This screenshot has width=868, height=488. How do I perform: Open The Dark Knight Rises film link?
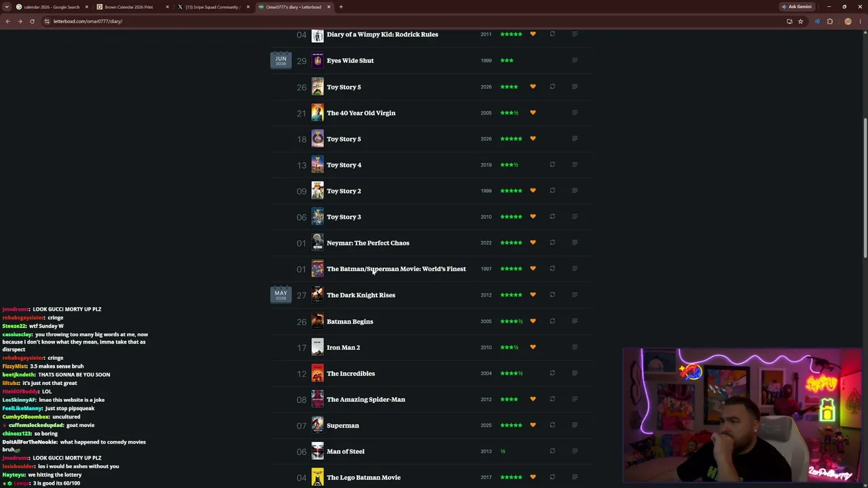tap(361, 295)
